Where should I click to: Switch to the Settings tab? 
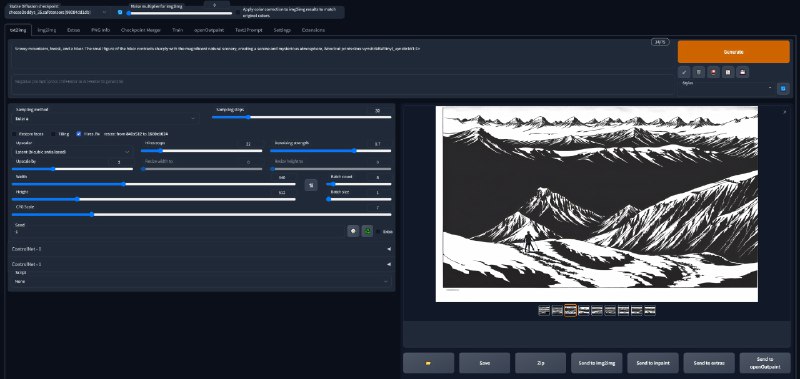(x=282, y=30)
